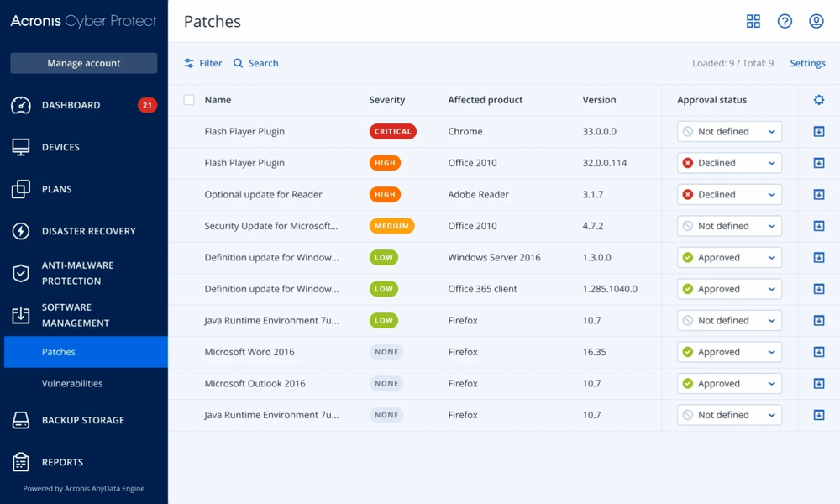The width and height of the screenshot is (840, 504).
Task: Open Declined dropdown for Flash Player Office 2010
Action: pyautogui.click(x=729, y=163)
